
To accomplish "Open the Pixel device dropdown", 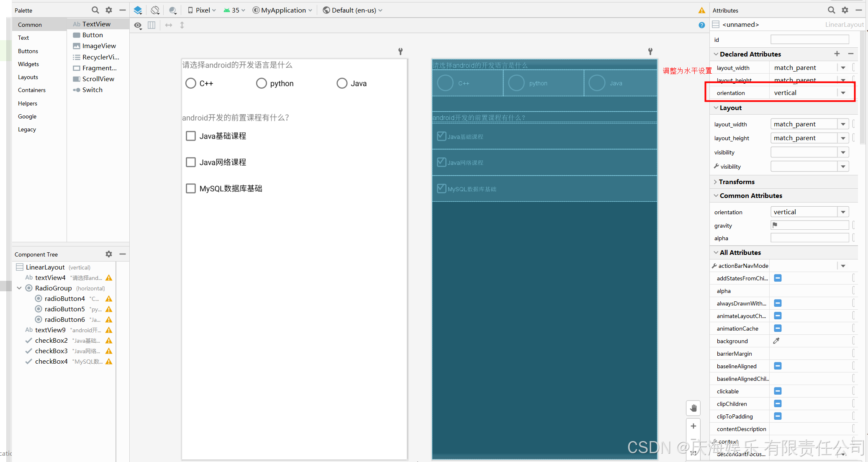I will click(202, 10).
